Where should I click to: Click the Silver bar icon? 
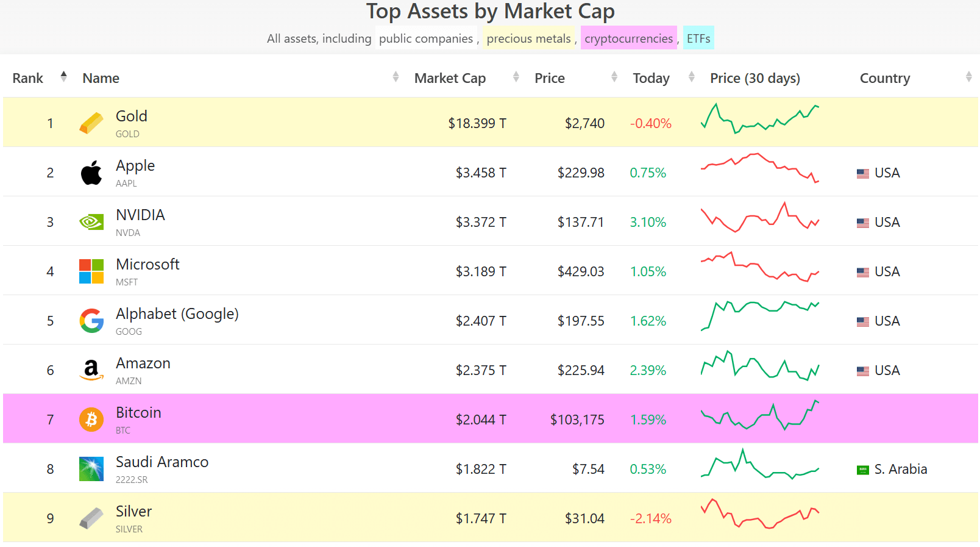91,518
